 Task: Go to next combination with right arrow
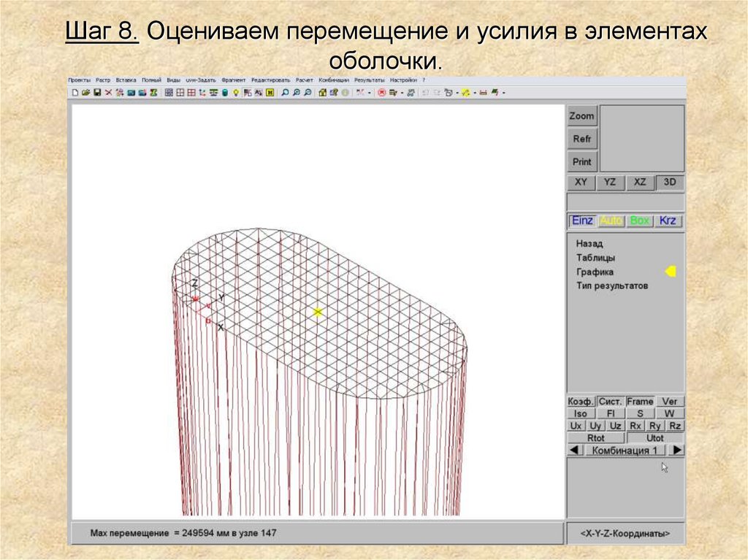pos(677,450)
